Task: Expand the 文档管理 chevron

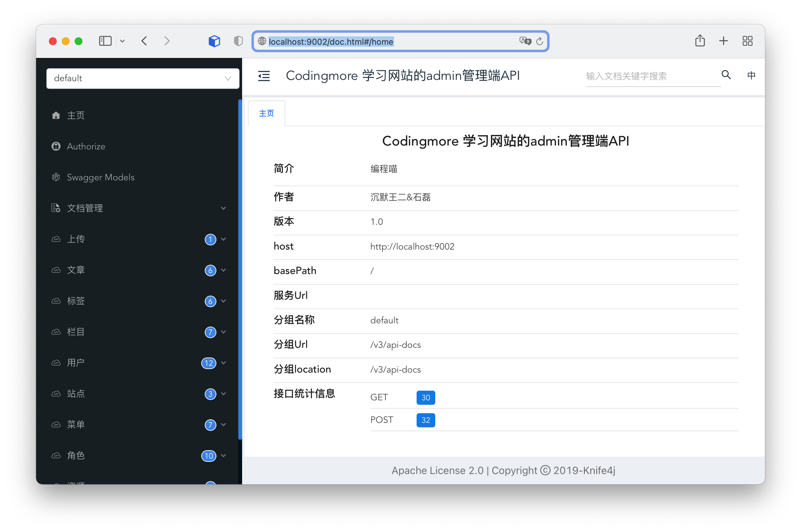Action: [223, 208]
